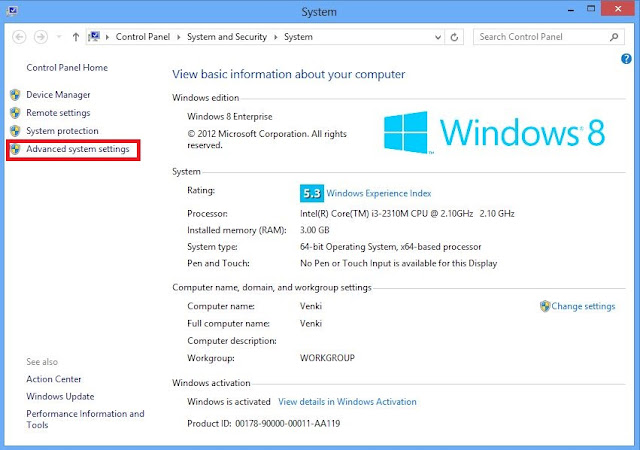This screenshot has width=640, height=450.
Task: Open System protection
Action: coord(62,131)
